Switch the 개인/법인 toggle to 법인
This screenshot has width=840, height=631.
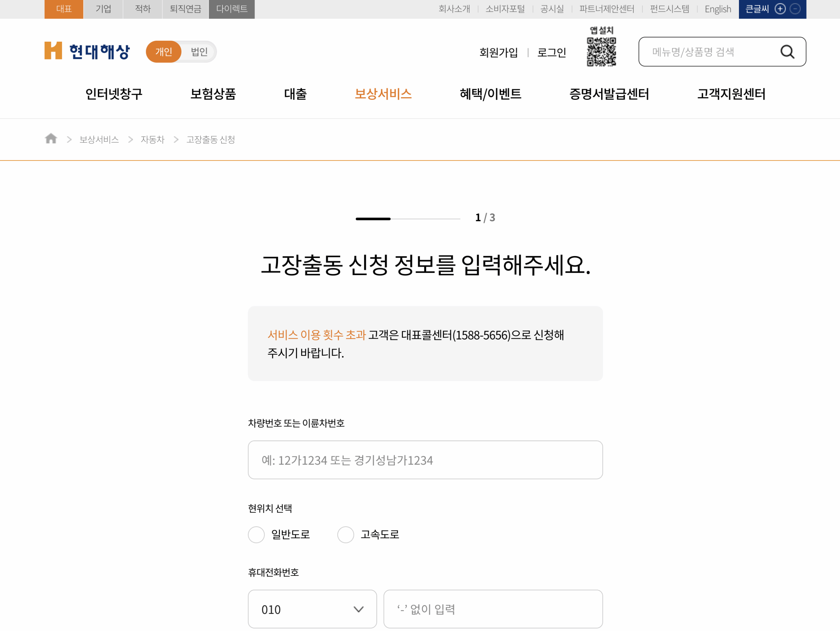pos(199,52)
